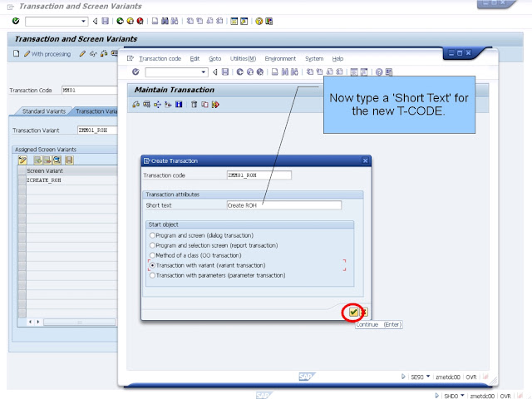The height and width of the screenshot is (399, 532).
Task: Click Transaction Variant field ZMM01_ROH in back window
Action: coord(97,130)
